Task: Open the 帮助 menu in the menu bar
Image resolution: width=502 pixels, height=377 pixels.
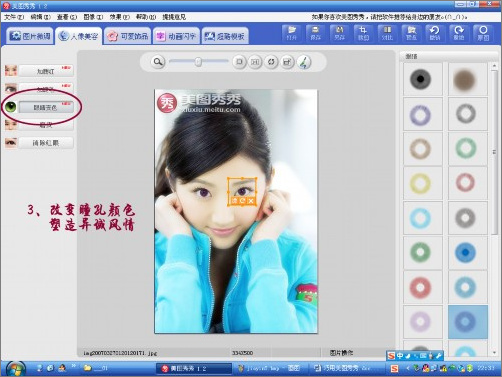Action: coord(146,17)
